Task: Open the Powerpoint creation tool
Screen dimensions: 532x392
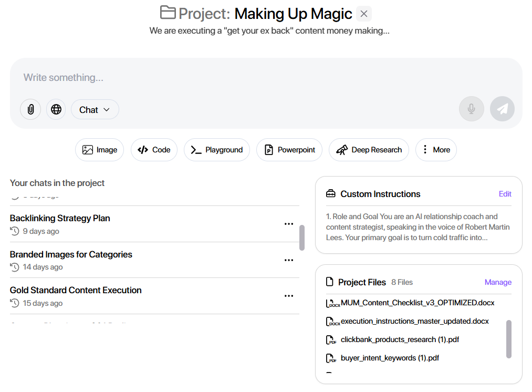Action: click(289, 150)
